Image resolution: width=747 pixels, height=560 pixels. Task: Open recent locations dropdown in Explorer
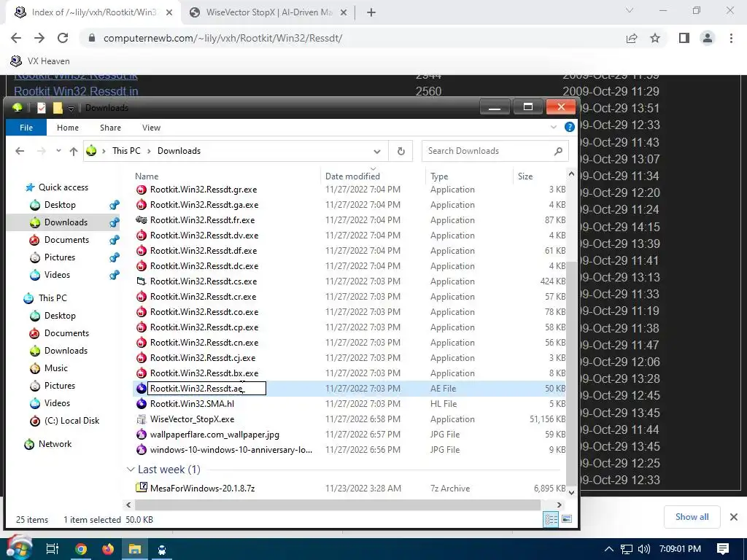[x=58, y=151]
